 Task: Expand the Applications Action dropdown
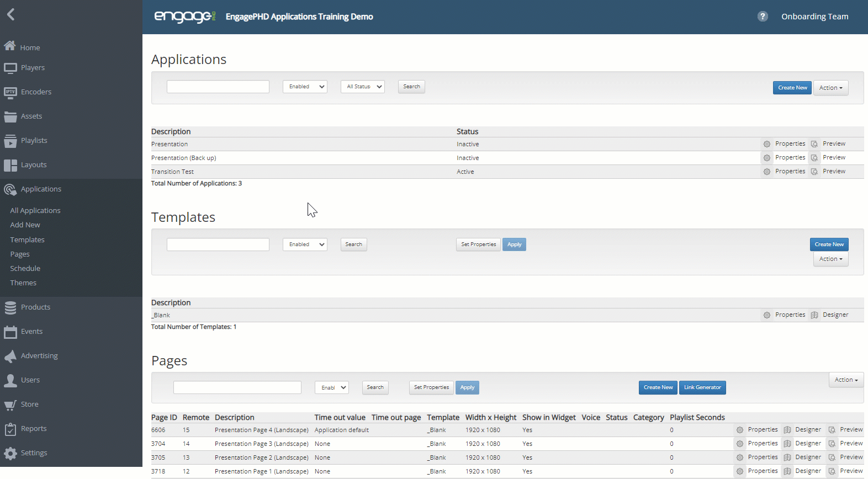pyautogui.click(x=830, y=88)
